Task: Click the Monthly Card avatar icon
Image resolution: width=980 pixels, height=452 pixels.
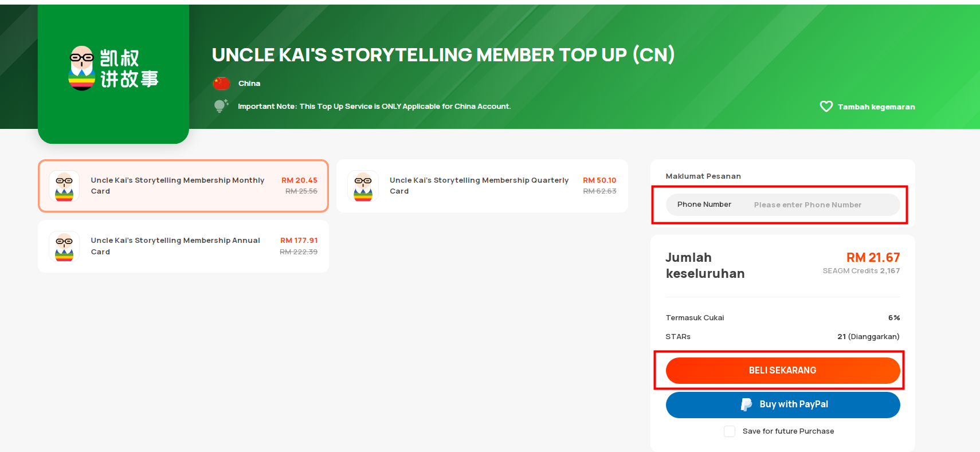Action: click(x=64, y=186)
